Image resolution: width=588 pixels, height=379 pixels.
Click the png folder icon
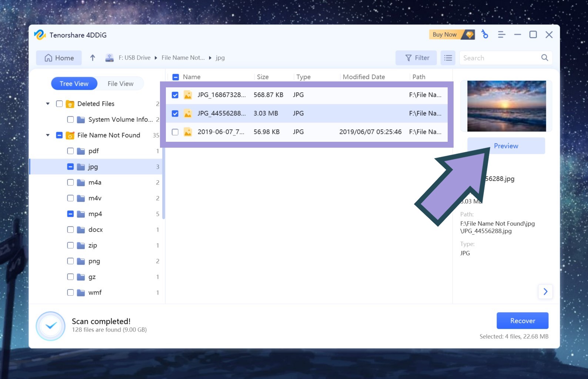point(81,261)
